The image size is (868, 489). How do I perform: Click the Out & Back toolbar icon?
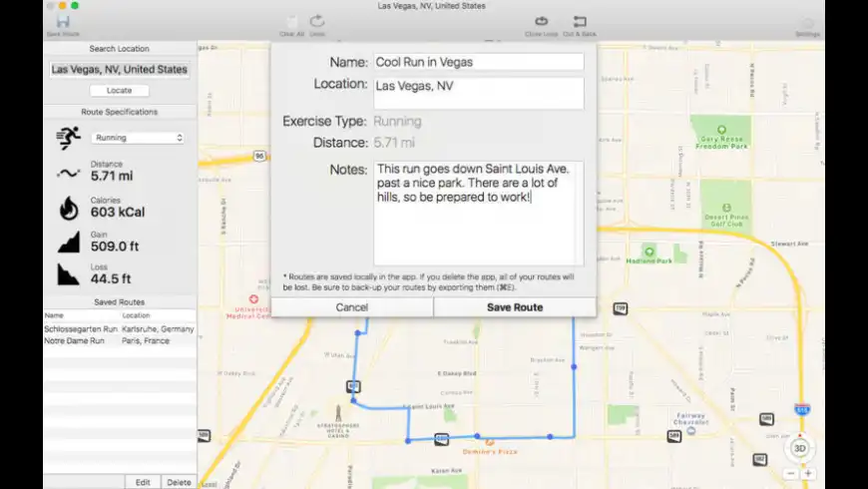click(x=580, y=22)
